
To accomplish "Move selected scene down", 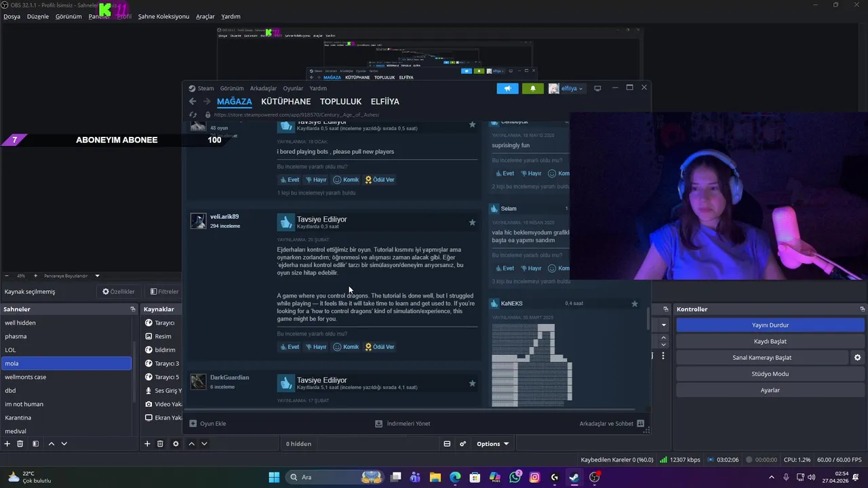I will [x=64, y=444].
